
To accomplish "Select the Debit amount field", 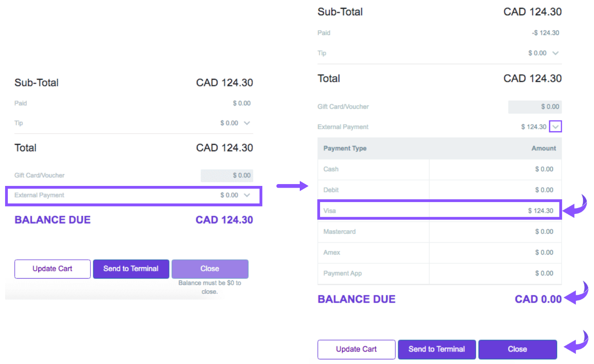I will pyautogui.click(x=495, y=190).
